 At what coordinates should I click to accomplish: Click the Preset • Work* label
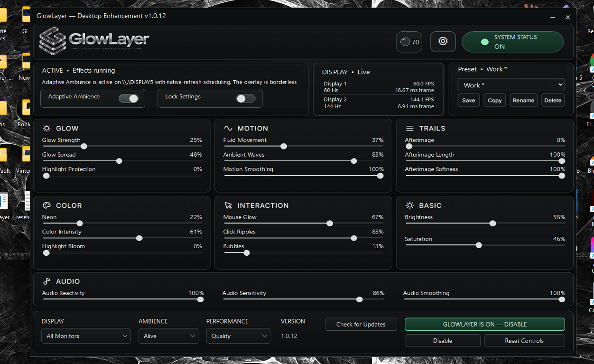click(x=482, y=69)
